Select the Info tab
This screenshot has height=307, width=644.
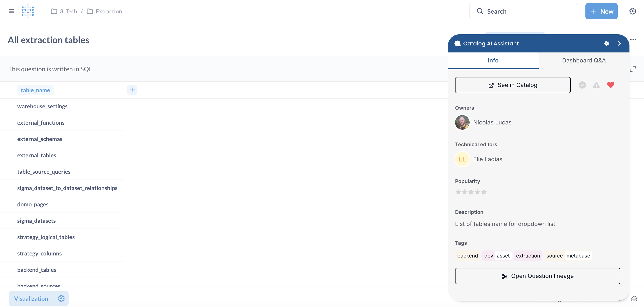click(x=493, y=60)
